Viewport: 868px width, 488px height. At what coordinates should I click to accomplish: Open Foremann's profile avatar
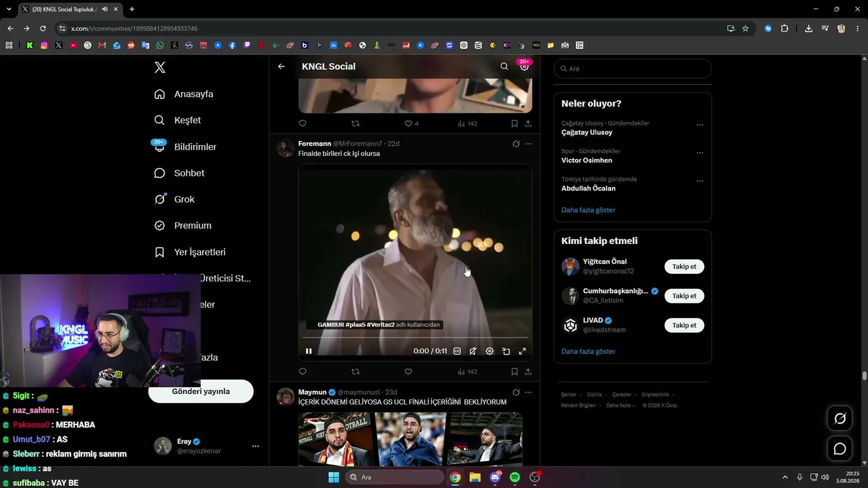tap(285, 148)
